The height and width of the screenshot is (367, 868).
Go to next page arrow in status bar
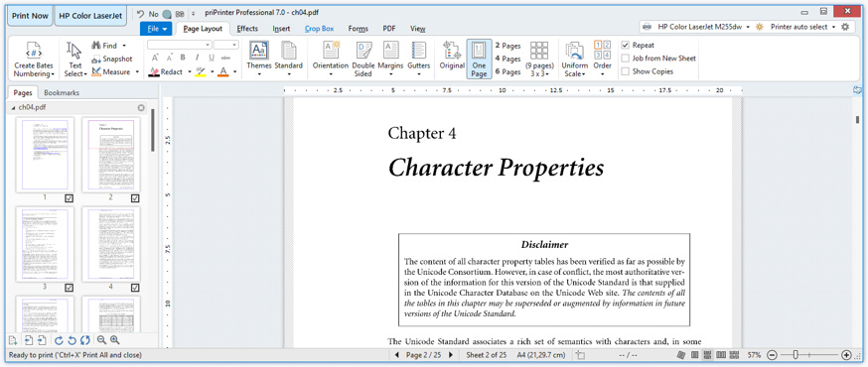(x=451, y=355)
